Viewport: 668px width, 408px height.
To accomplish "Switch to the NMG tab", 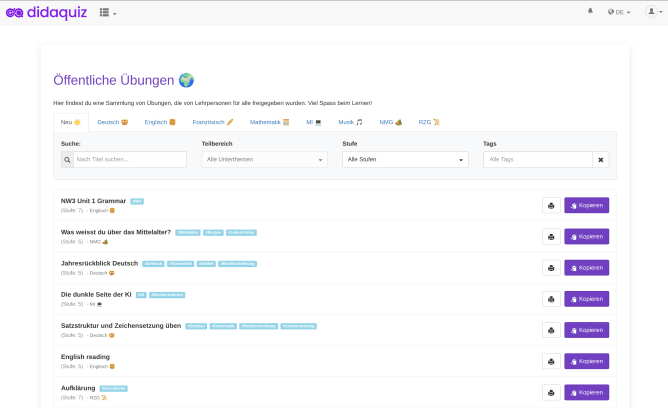I will pyautogui.click(x=391, y=122).
